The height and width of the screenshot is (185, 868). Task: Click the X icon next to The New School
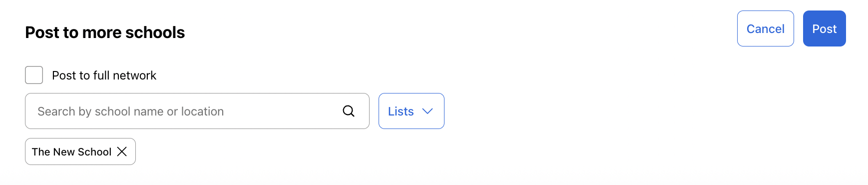click(x=122, y=151)
